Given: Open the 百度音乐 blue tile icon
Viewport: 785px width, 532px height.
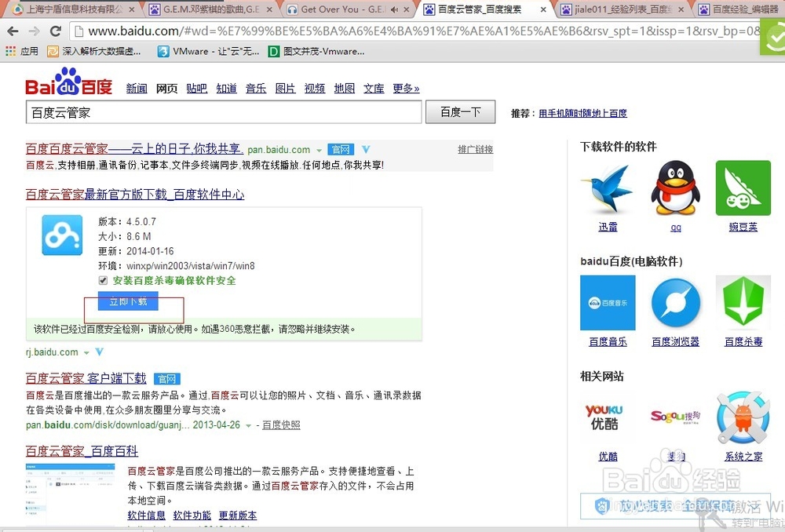Looking at the screenshot, I should [608, 303].
